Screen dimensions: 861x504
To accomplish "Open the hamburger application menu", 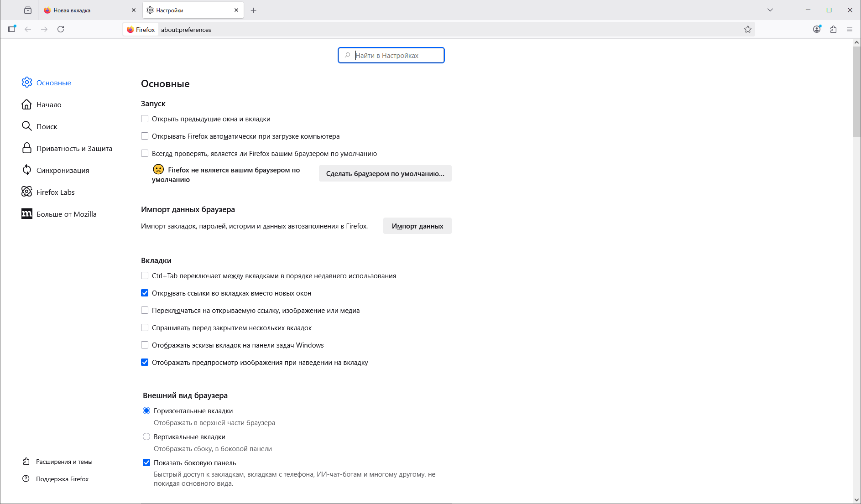I will 850,29.
